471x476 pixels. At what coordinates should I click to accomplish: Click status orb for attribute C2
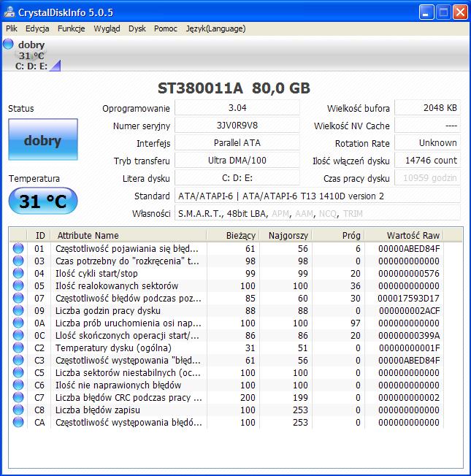[x=18, y=348]
